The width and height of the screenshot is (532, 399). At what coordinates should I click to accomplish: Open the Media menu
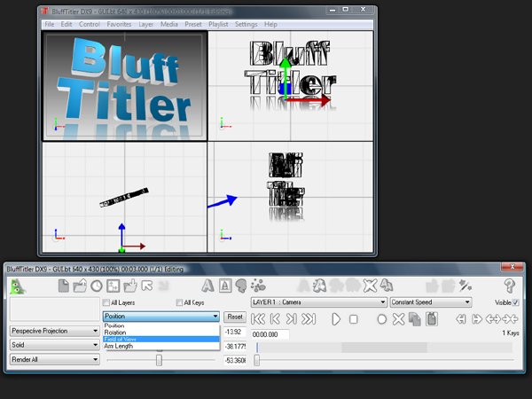pyautogui.click(x=169, y=25)
